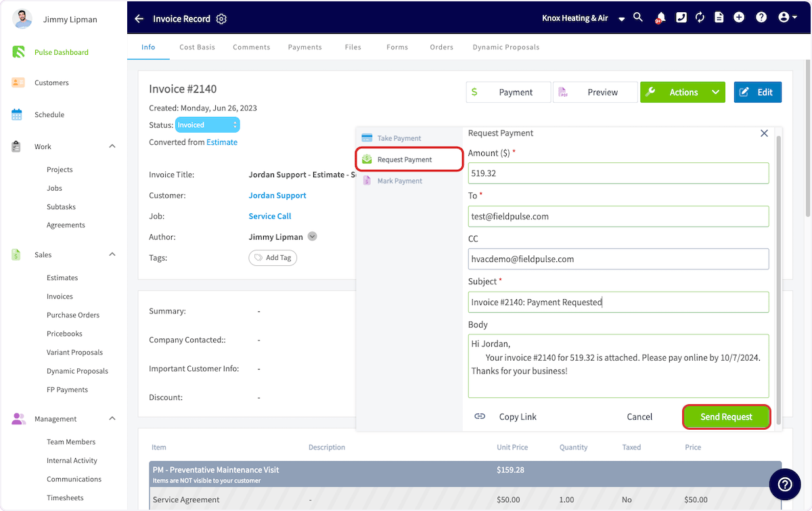Open Invoices under Sales
The height and width of the screenshot is (511, 812).
[x=60, y=296]
